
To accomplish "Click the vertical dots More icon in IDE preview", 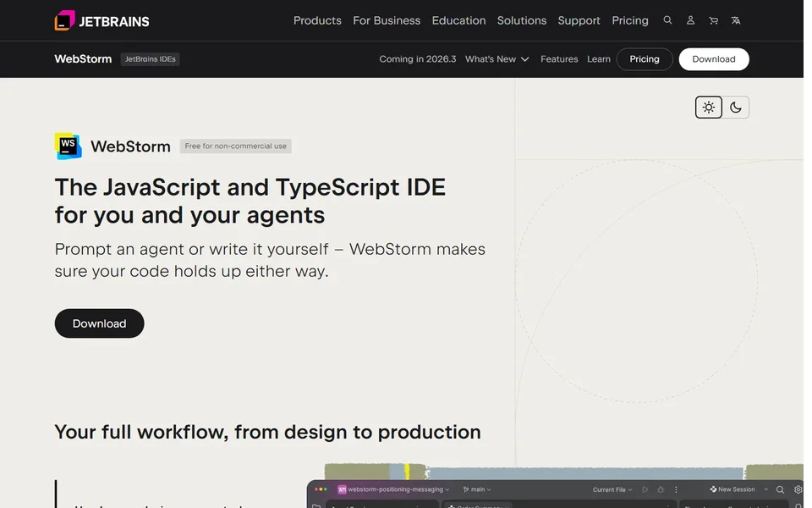I will click(x=676, y=489).
